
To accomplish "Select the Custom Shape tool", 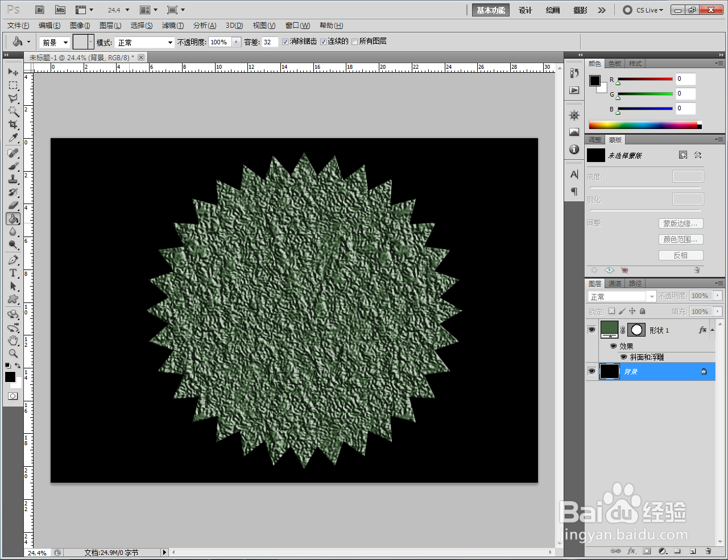I will pyautogui.click(x=13, y=299).
